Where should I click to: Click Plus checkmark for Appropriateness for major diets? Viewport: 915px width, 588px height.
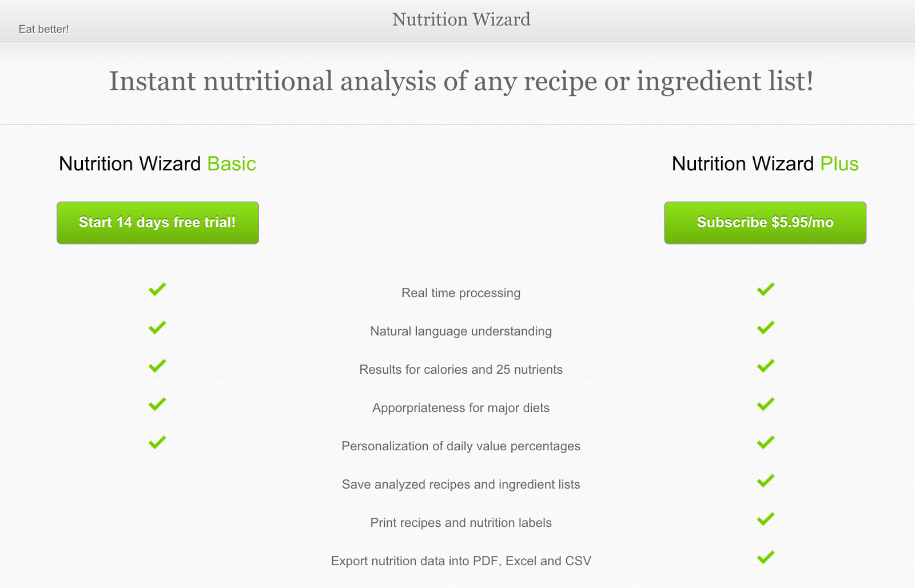pyautogui.click(x=765, y=404)
